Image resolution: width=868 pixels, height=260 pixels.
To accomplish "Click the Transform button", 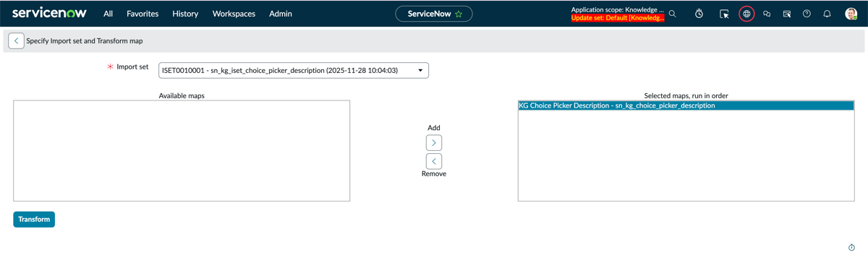I will pyautogui.click(x=34, y=219).
